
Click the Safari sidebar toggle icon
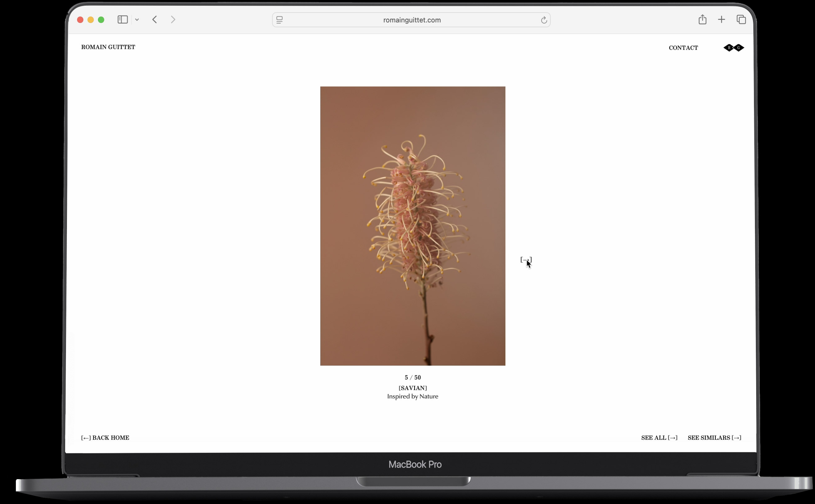point(123,20)
